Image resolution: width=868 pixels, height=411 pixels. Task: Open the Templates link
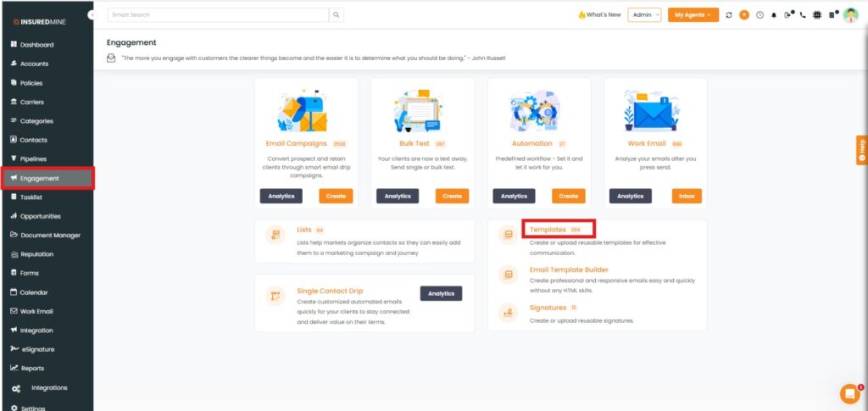click(548, 230)
